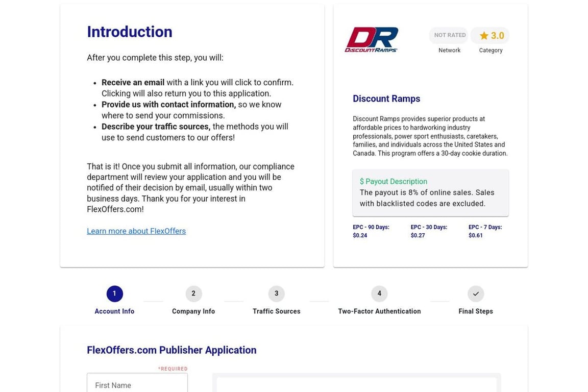The image size is (588, 392).
Task: Click the Company Info step label
Action: (193, 311)
